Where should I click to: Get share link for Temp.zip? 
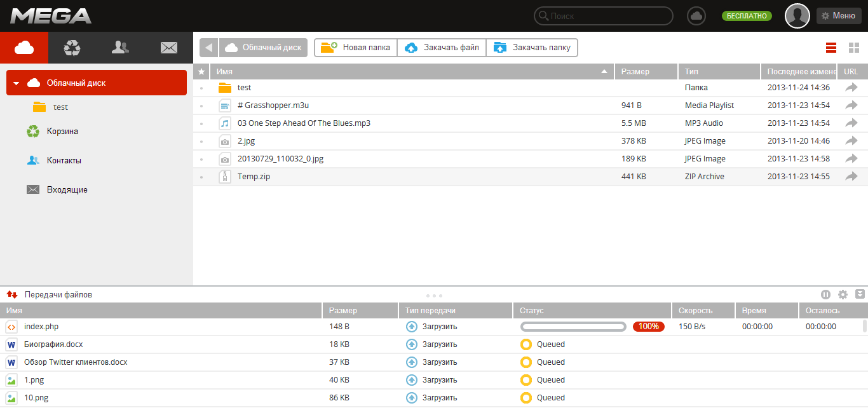(x=851, y=177)
